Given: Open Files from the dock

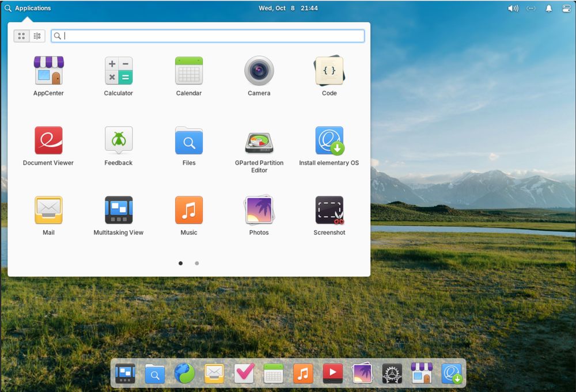Looking at the screenshot, I should point(154,373).
